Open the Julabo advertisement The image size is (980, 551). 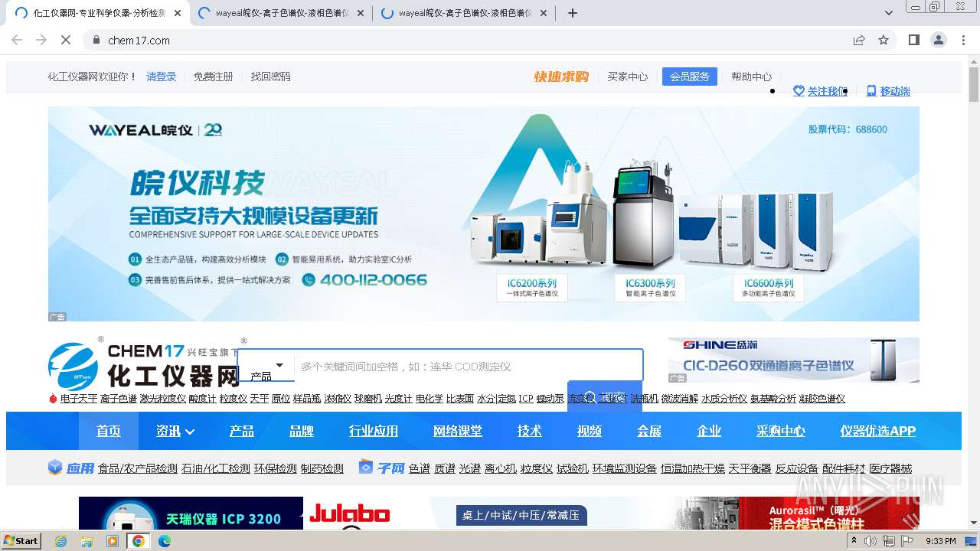pyautogui.click(x=348, y=514)
